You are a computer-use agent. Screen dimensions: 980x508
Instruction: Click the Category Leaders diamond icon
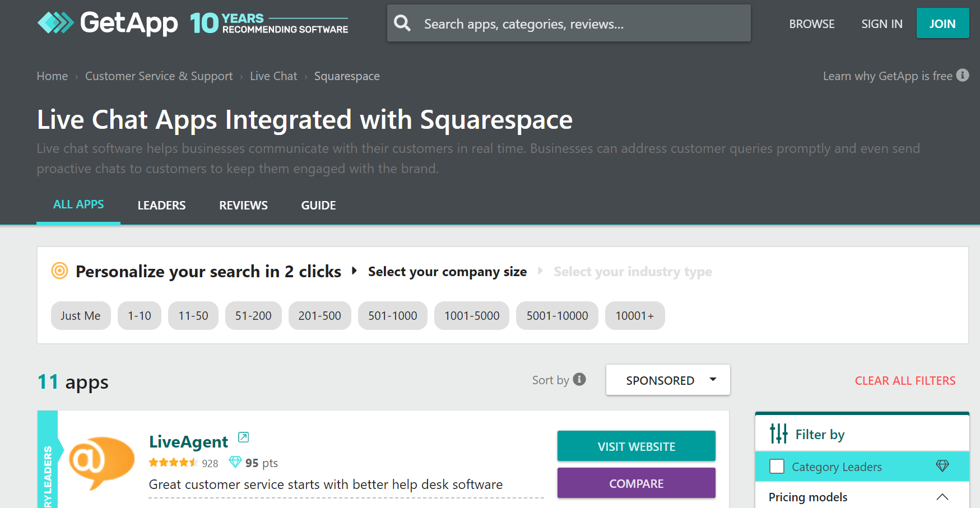point(942,466)
